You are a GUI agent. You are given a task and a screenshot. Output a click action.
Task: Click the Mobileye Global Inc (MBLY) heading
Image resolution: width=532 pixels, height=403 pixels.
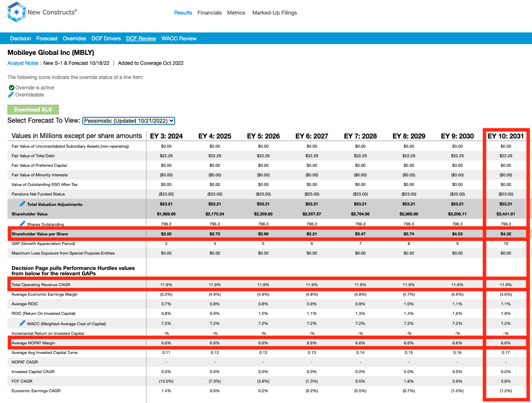51,53
